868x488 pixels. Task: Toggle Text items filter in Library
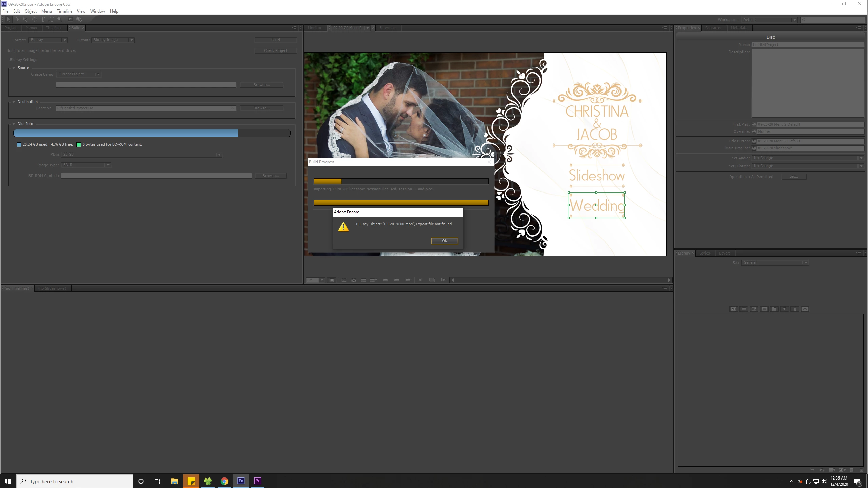tap(784, 309)
